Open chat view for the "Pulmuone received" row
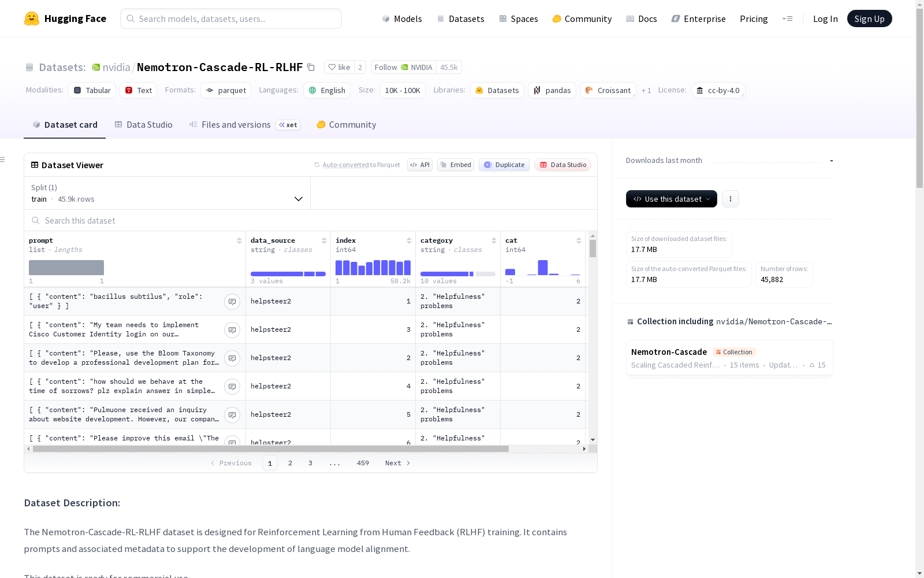The width and height of the screenshot is (924, 578). pos(232,415)
